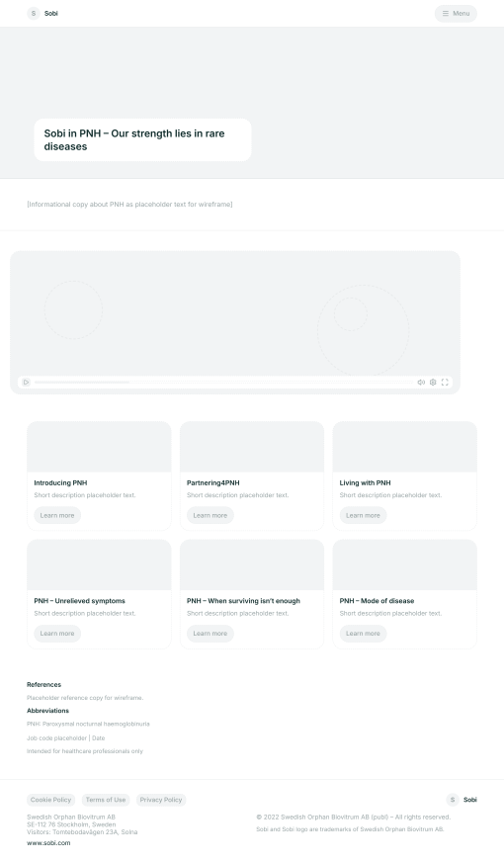This screenshot has height=862, width=504.
Task: Click Learn more under PNH – Mode of disease
Action: point(363,634)
